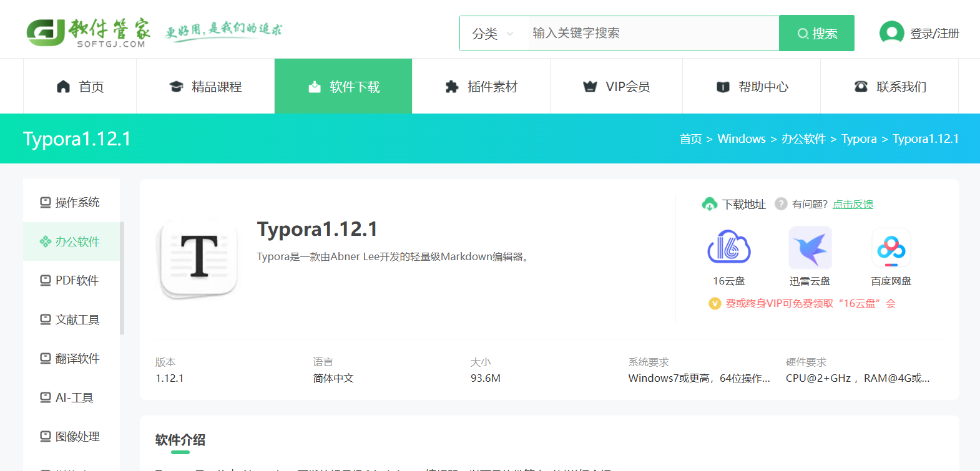Screen dimensions: 980x471
Task: Click the red VIP 16云盘 promo text
Action: pos(810,304)
